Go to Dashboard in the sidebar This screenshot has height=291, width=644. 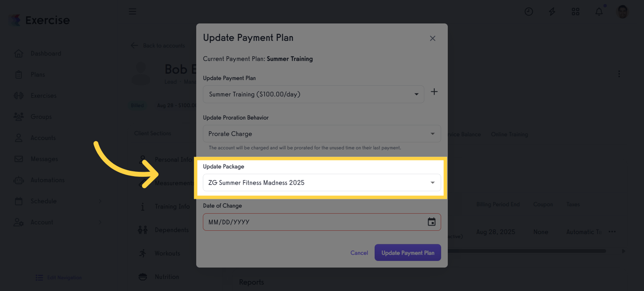coord(46,54)
